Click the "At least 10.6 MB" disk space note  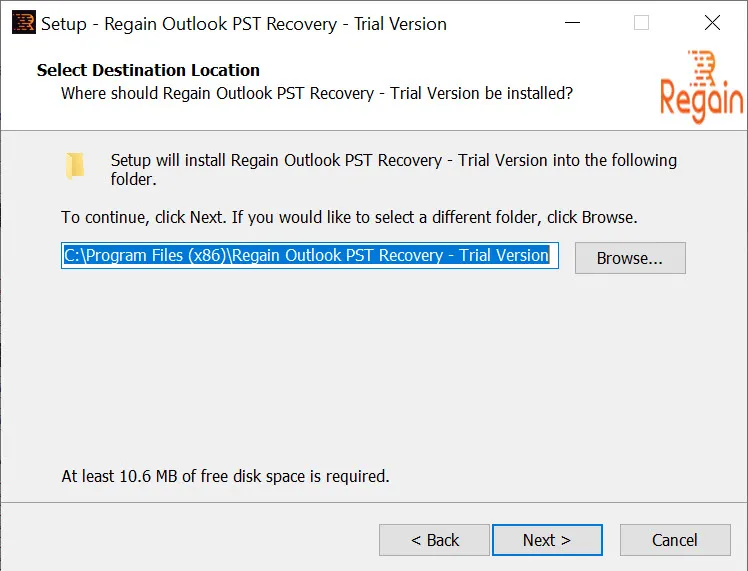(225, 476)
